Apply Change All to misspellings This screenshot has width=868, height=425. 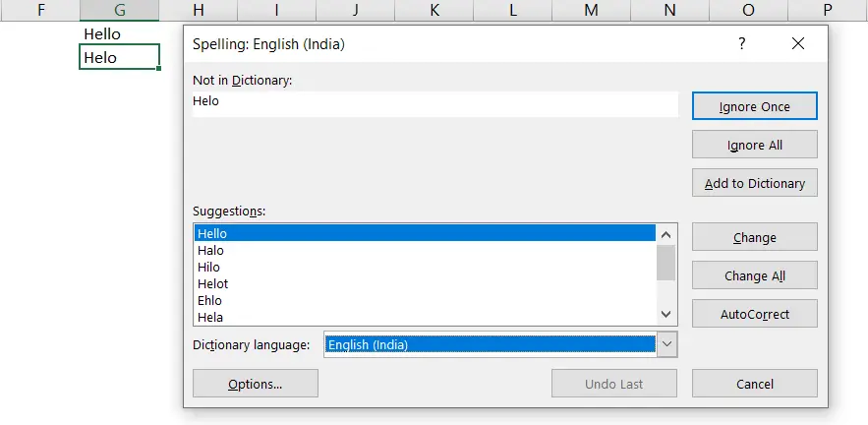(755, 275)
